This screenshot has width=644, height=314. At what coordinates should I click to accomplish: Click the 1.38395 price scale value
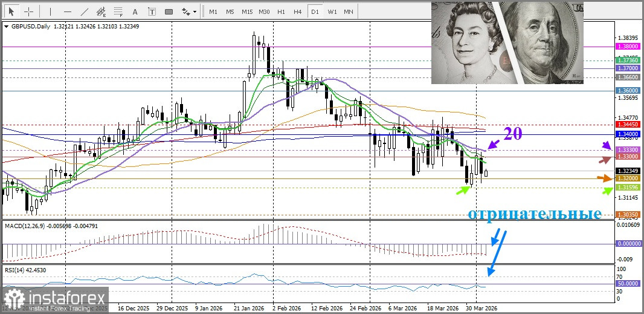click(628, 37)
